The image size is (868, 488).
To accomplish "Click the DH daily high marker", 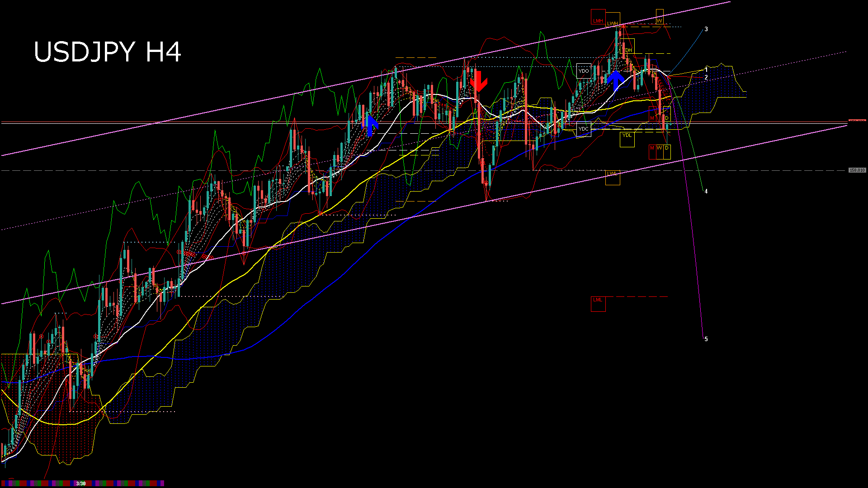I will pos(629,49).
